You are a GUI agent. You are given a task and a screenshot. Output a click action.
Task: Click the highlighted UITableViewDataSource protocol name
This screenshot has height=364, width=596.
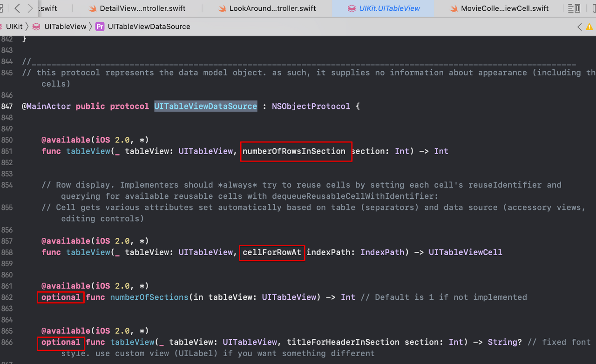pyautogui.click(x=206, y=106)
